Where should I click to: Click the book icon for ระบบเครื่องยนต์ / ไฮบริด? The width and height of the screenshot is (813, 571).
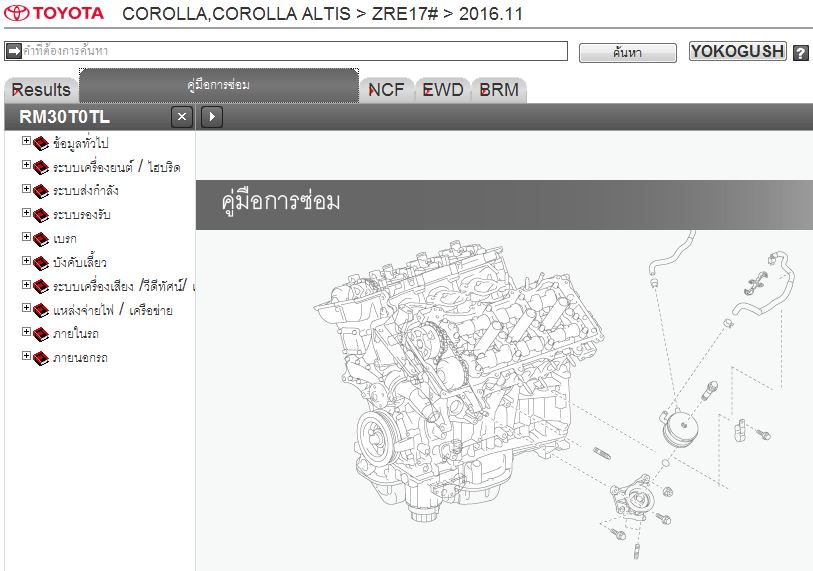pyautogui.click(x=41, y=168)
